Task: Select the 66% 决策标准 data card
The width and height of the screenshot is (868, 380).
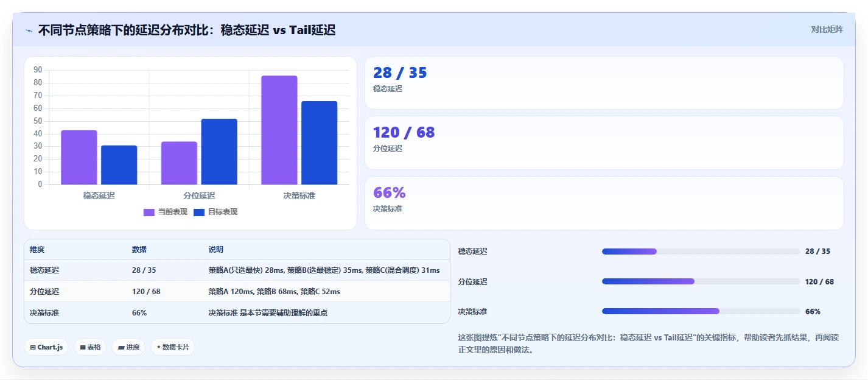Action: click(x=604, y=203)
